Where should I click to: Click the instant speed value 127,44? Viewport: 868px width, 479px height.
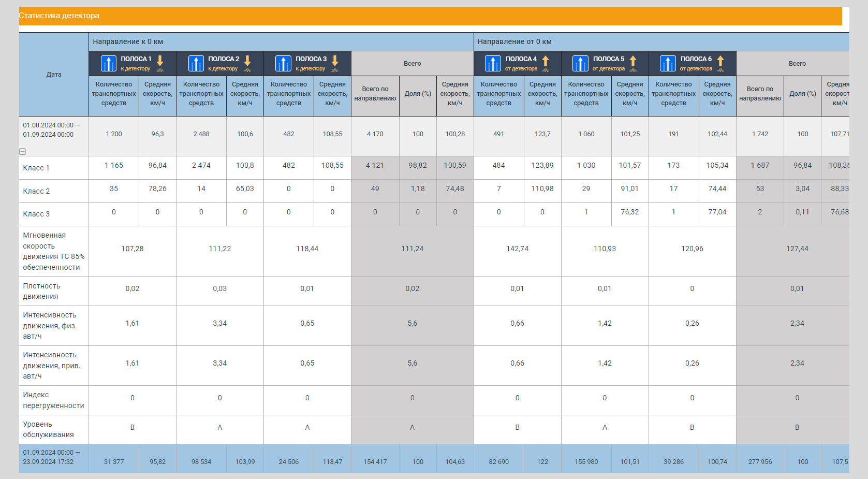point(797,249)
